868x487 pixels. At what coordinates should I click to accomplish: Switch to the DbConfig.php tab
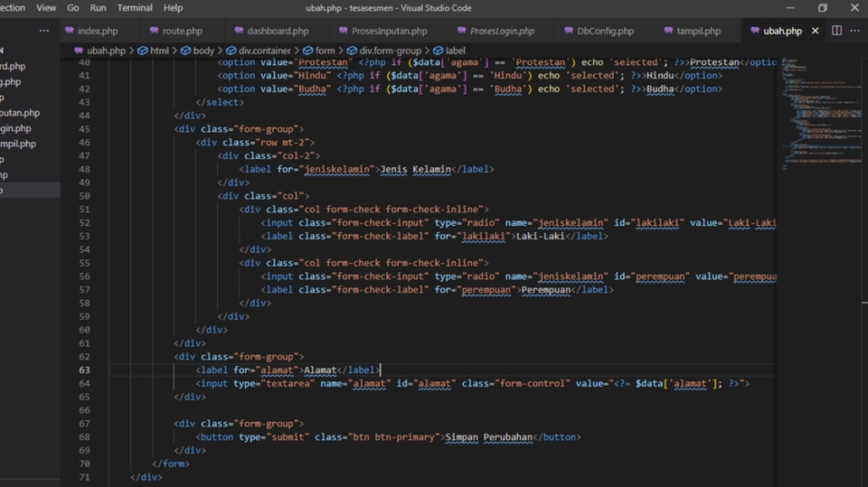605,31
